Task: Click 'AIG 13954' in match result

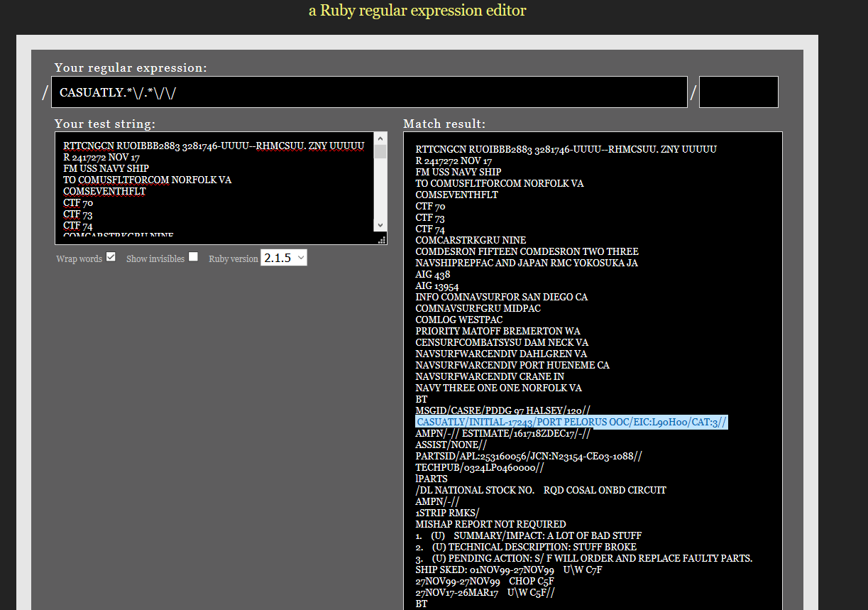Action: point(437,285)
